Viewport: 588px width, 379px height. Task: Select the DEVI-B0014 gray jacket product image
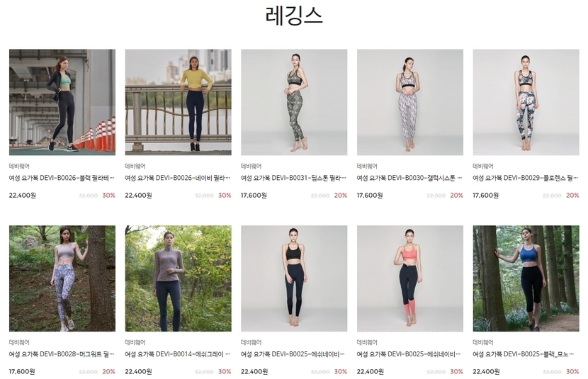point(178,278)
